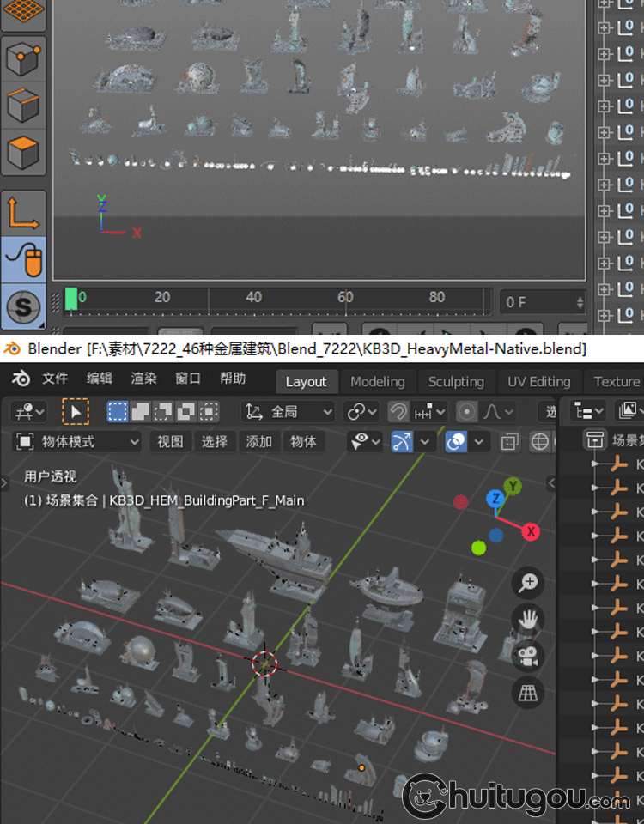Toggle perspective orthographic grid icon

coord(528,693)
